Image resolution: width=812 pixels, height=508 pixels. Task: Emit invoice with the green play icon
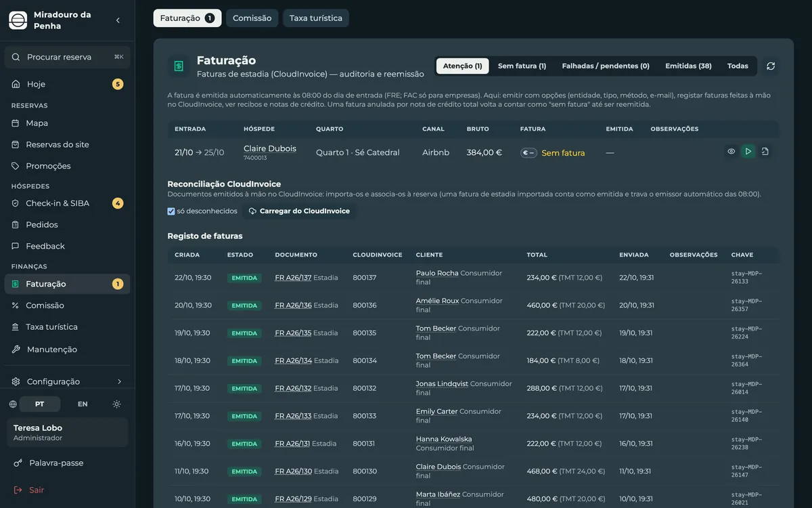[x=748, y=152]
